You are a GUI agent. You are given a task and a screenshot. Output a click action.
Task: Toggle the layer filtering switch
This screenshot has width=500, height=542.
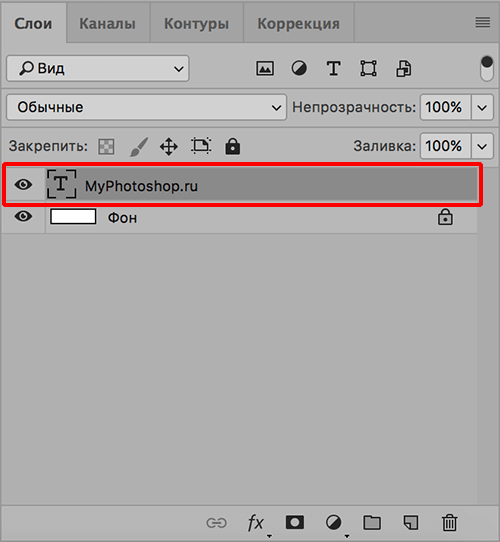487,68
